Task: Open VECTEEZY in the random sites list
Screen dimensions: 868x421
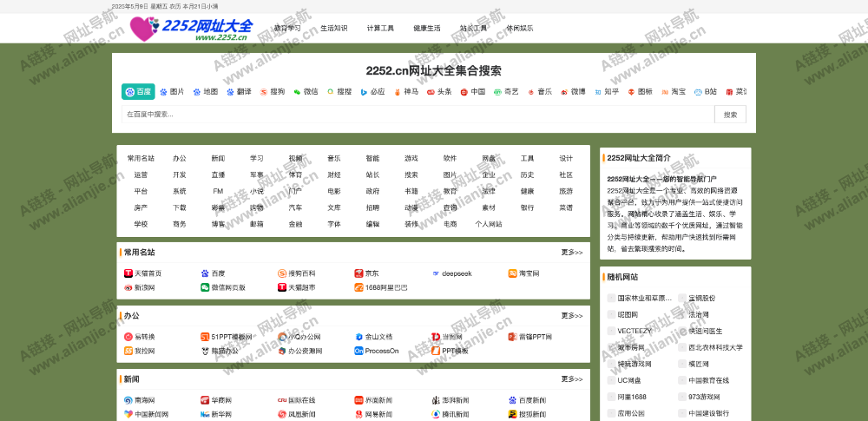Action: coord(635,331)
